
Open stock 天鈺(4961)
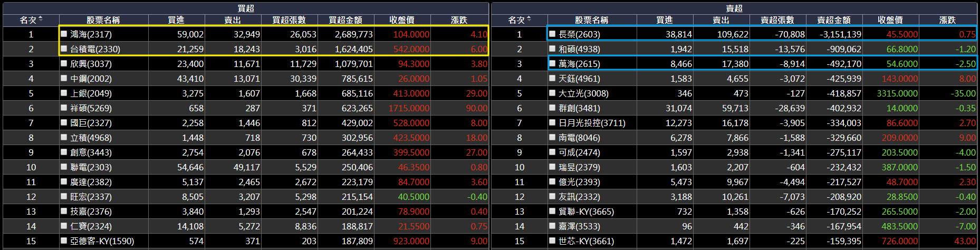pyautogui.click(x=579, y=79)
